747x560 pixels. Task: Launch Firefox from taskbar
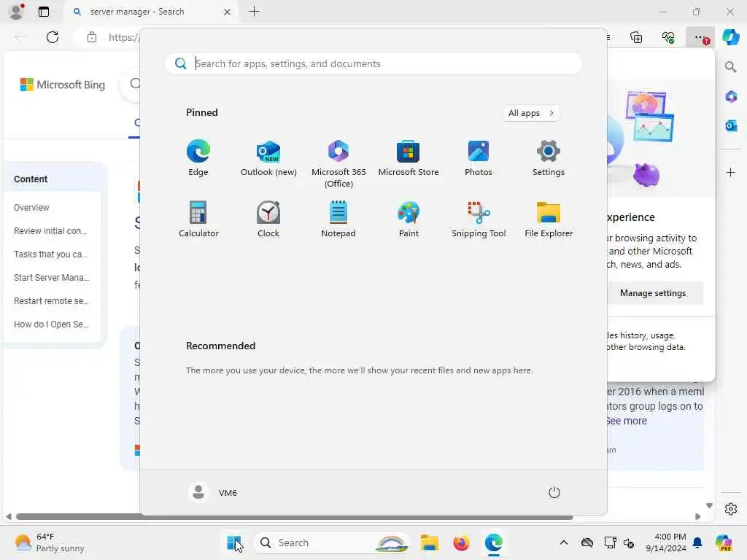click(x=461, y=542)
